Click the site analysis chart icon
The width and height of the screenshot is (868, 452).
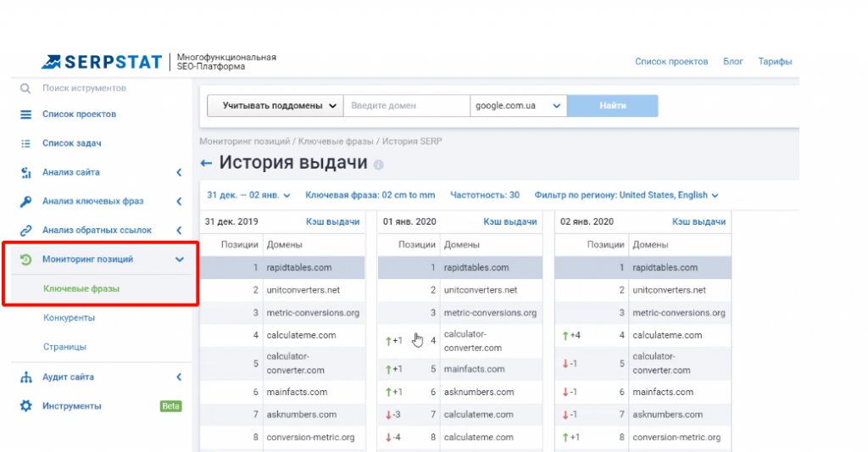[26, 173]
